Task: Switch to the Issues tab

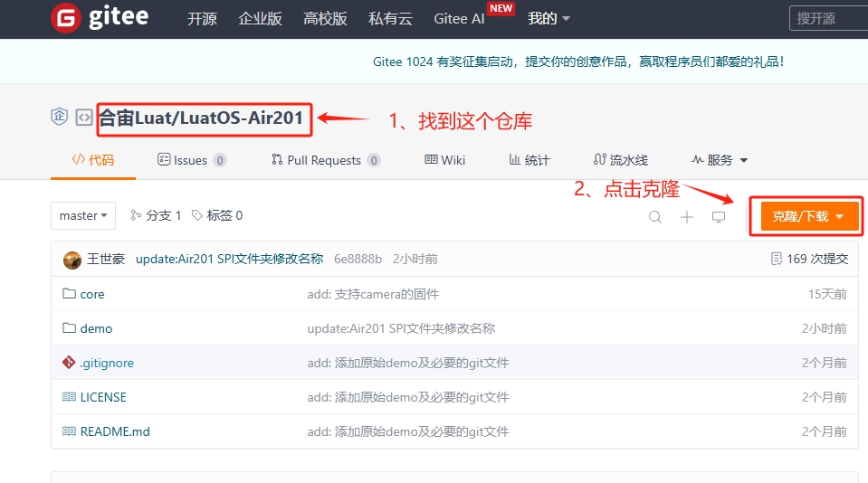Action: pyautogui.click(x=192, y=160)
